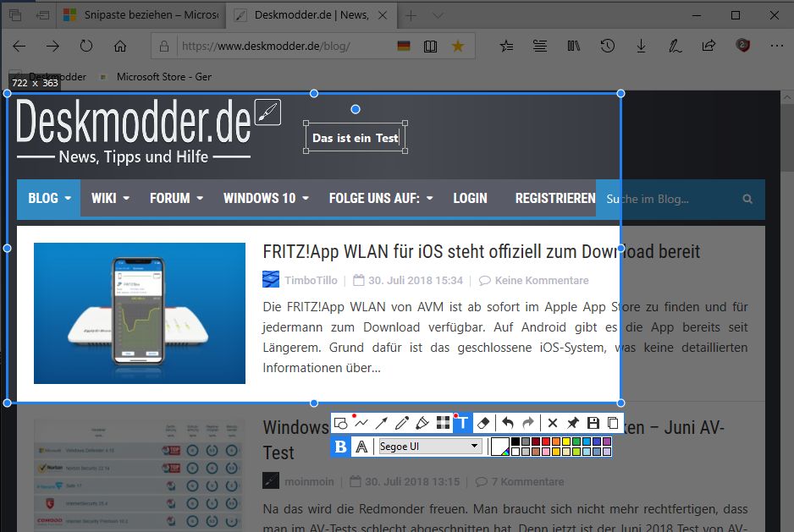Reload the current page
794x532 pixels.
point(86,46)
